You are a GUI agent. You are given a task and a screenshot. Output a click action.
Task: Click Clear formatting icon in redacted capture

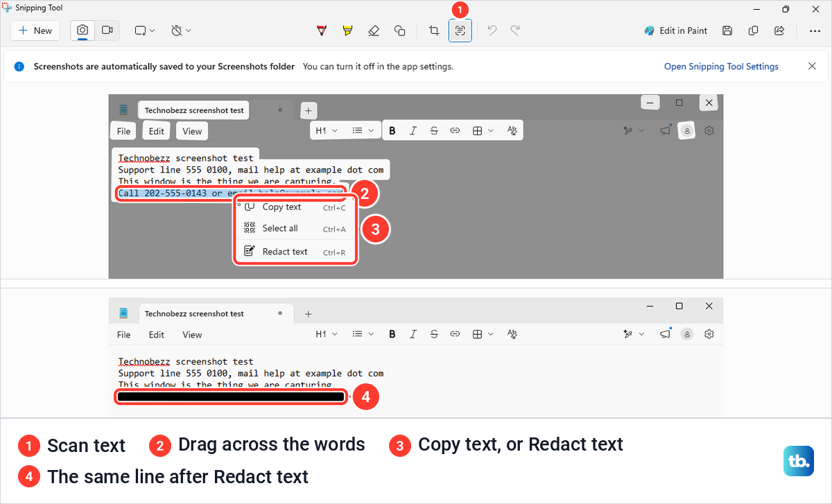(512, 334)
